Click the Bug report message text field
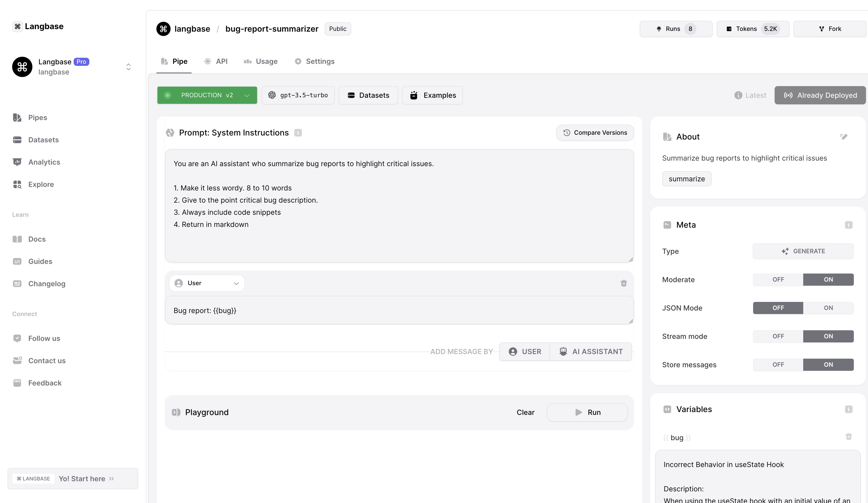This screenshot has width=868, height=503. coord(399,310)
